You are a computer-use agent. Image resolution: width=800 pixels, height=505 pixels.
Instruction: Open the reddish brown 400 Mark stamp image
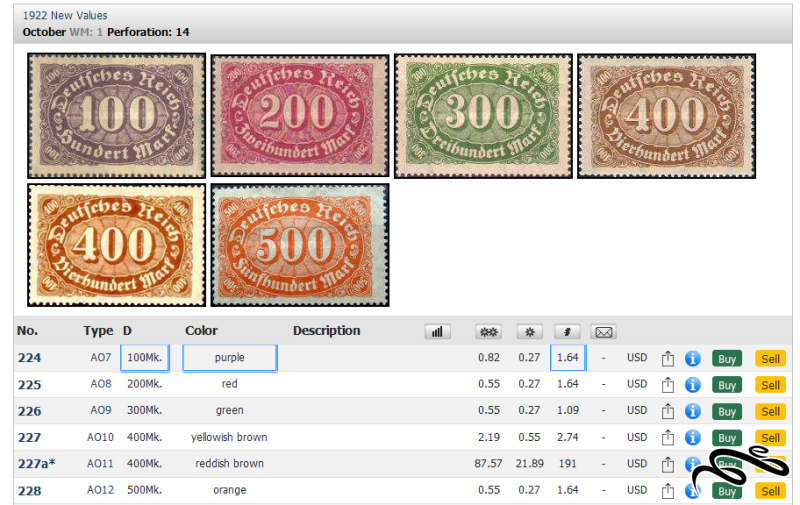pos(116,245)
